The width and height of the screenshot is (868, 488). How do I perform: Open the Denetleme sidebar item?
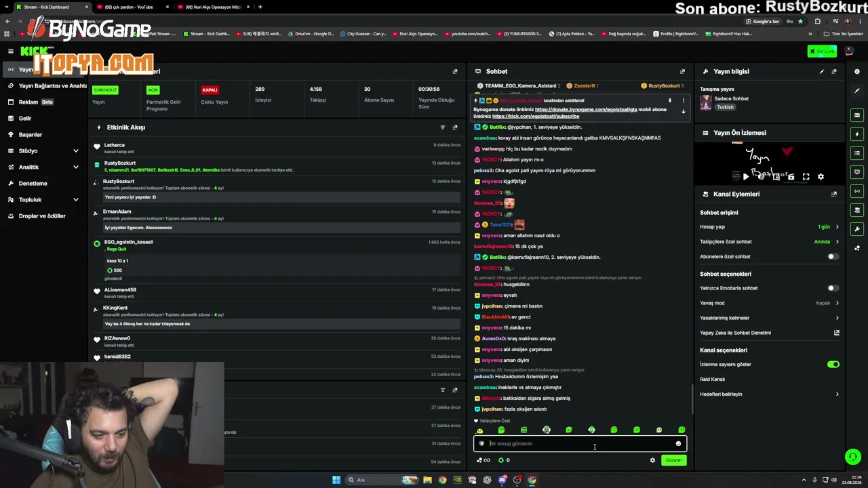[x=45, y=184]
